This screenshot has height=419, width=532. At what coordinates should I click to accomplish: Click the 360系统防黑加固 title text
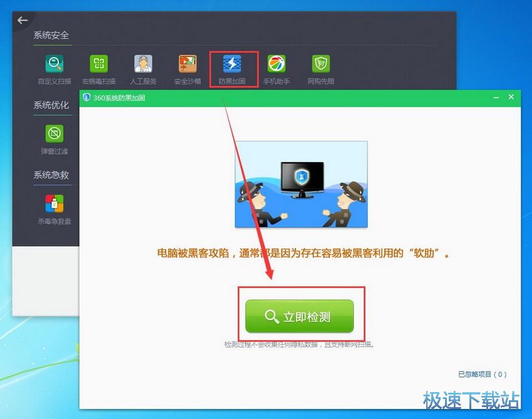[119, 98]
